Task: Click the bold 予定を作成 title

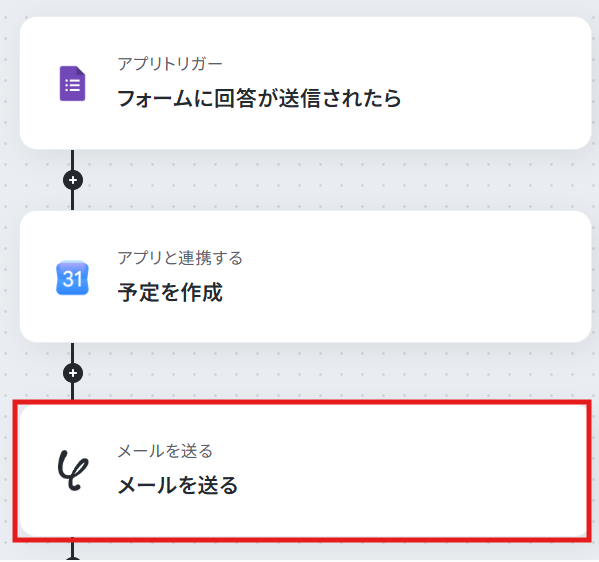Action: (x=170, y=292)
